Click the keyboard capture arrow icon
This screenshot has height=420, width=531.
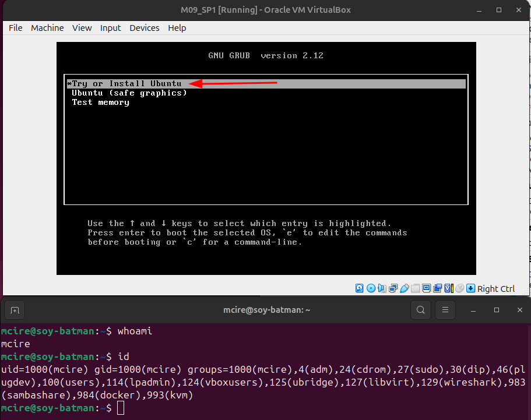471,288
